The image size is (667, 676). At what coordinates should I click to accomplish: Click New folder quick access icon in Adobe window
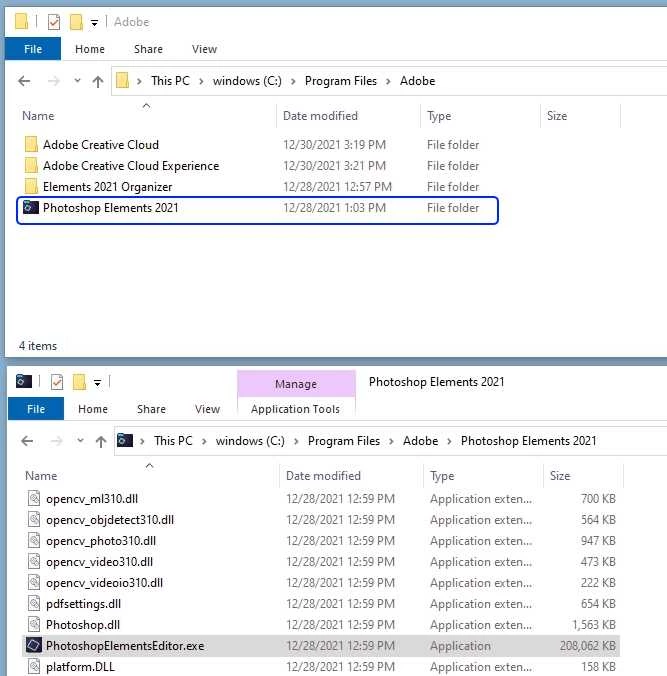[76, 22]
